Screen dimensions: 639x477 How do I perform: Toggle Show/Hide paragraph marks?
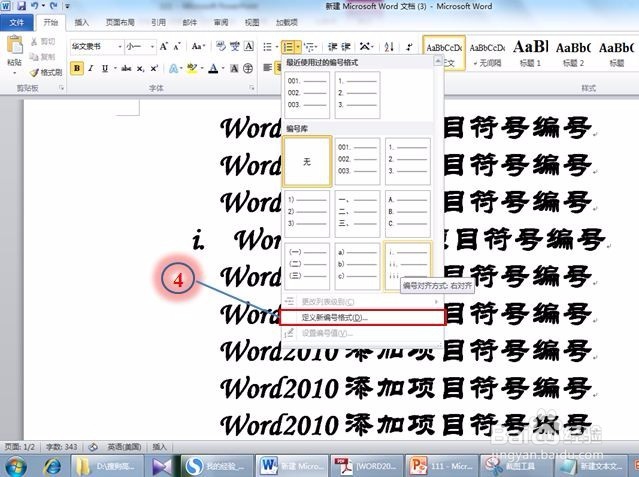pos(409,47)
